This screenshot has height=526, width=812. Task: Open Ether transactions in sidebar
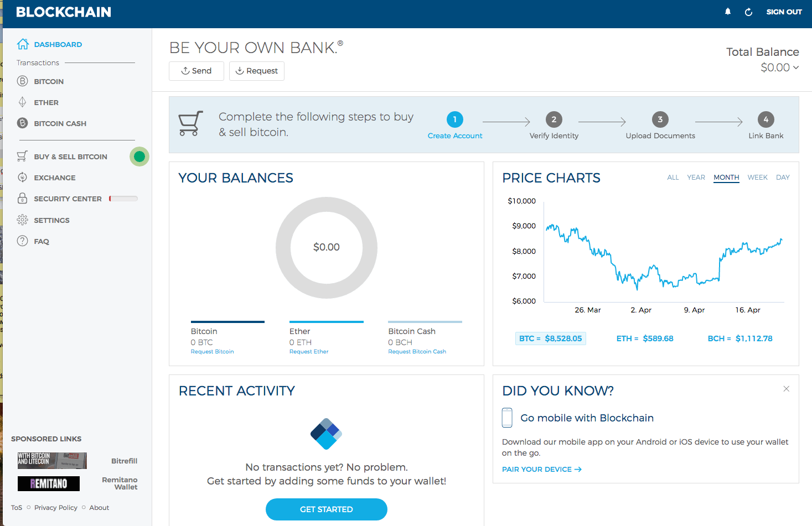pos(46,102)
